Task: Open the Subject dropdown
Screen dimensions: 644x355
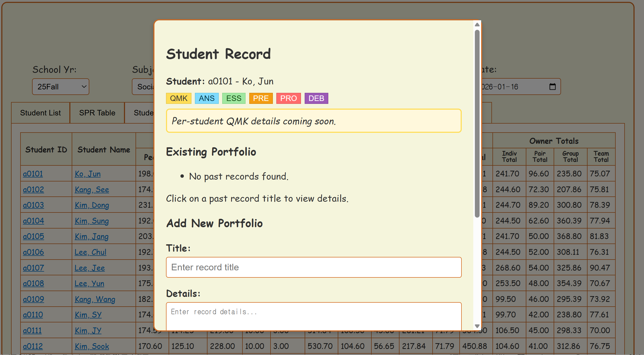Action: pos(143,87)
